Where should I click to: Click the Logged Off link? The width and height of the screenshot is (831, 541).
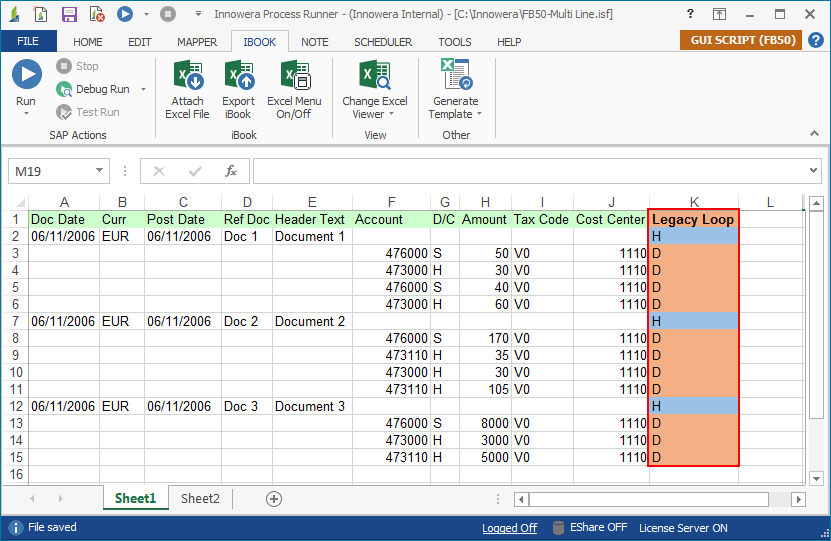(x=509, y=528)
